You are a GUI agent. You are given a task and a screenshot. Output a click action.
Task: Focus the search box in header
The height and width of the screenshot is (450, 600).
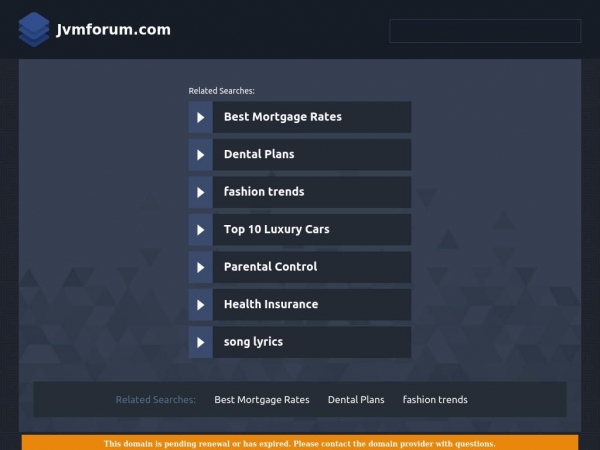click(485, 31)
